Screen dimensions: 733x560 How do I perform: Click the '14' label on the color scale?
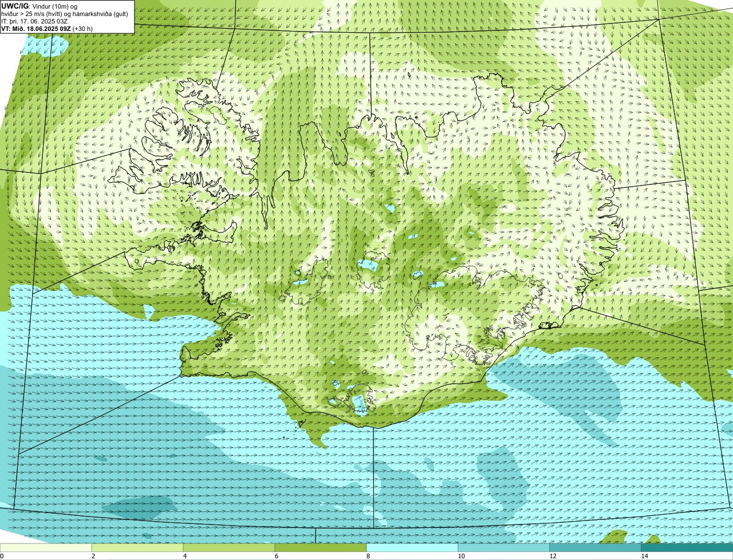pyautogui.click(x=644, y=556)
